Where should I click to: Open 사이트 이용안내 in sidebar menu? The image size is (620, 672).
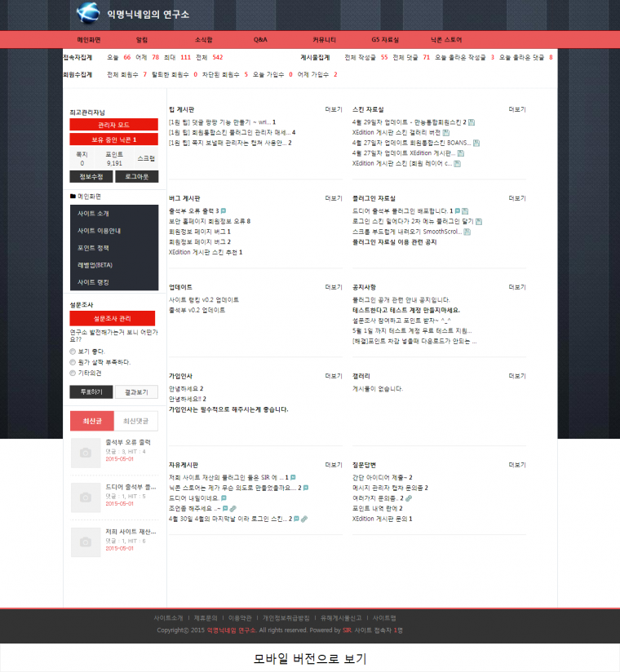tap(114, 231)
